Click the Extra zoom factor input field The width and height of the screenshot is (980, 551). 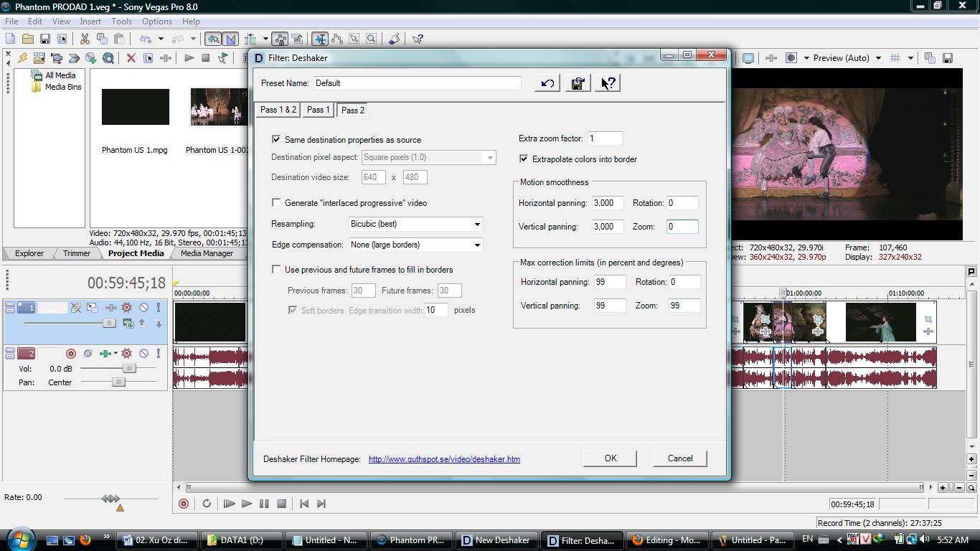point(605,138)
